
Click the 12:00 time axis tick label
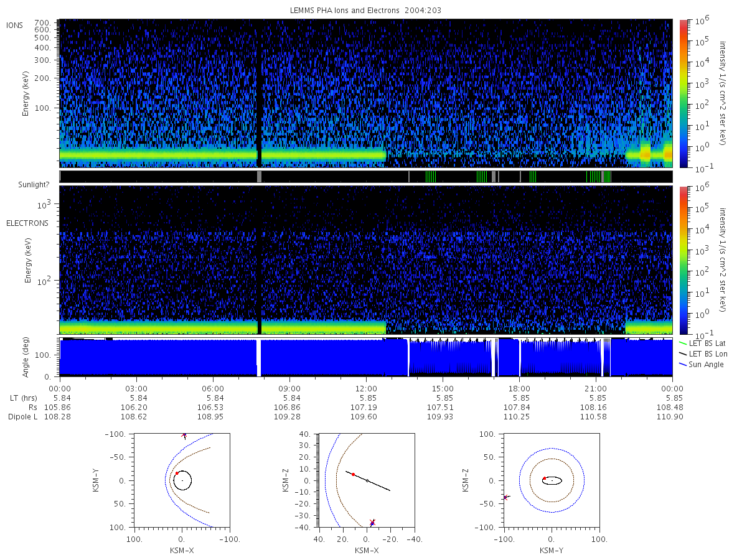pos(366,388)
